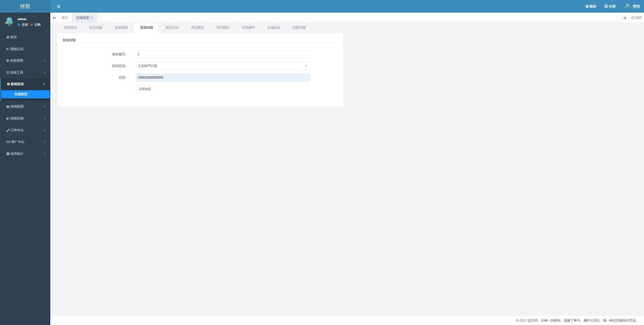This screenshot has width=644, height=325.
Task: Refresh the page using the 刷新 icon
Action: click(636, 18)
